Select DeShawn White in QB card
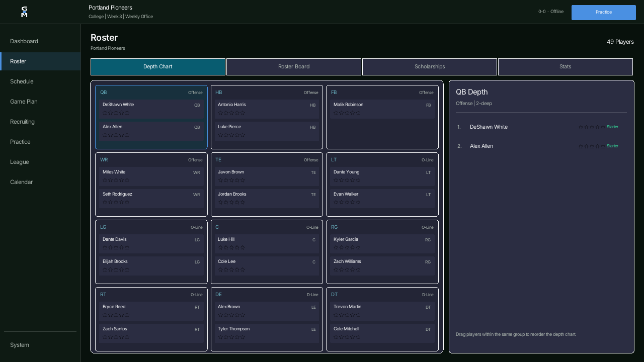This screenshot has height=362, width=644. (x=151, y=109)
